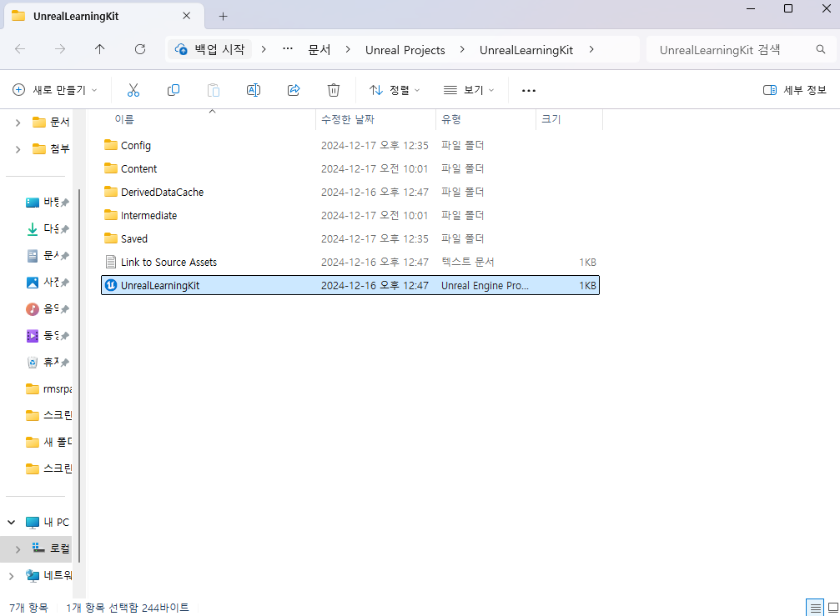The height and width of the screenshot is (616, 840).
Task: Open the Config folder icon
Action: pos(111,145)
